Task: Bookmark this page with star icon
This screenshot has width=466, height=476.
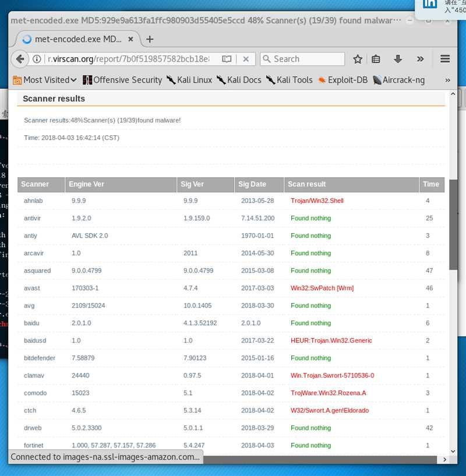Action: (x=358, y=59)
